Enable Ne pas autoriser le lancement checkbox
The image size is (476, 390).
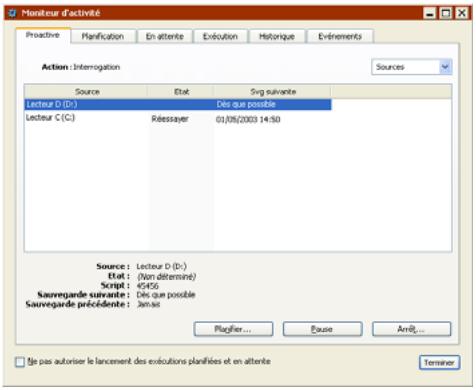pos(20,362)
